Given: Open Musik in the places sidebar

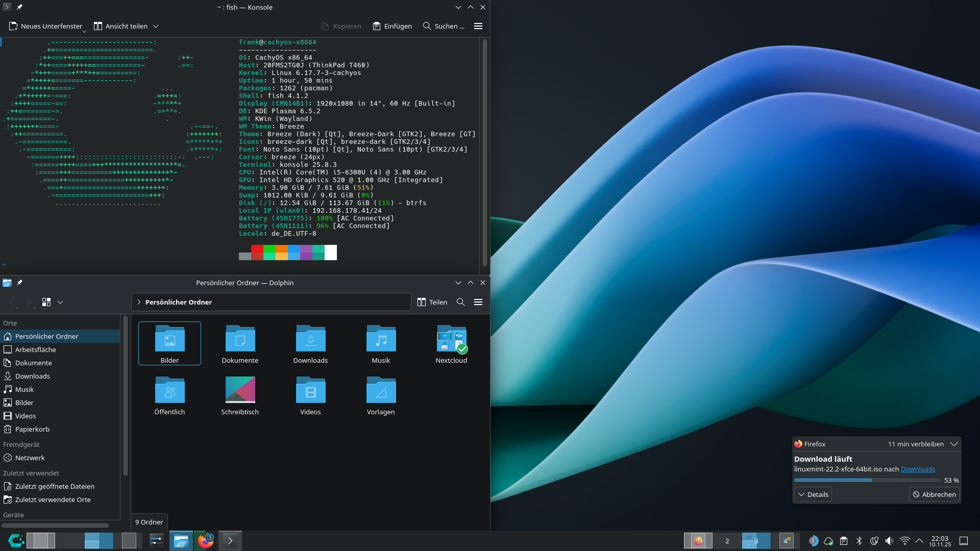Looking at the screenshot, I should coord(60,389).
